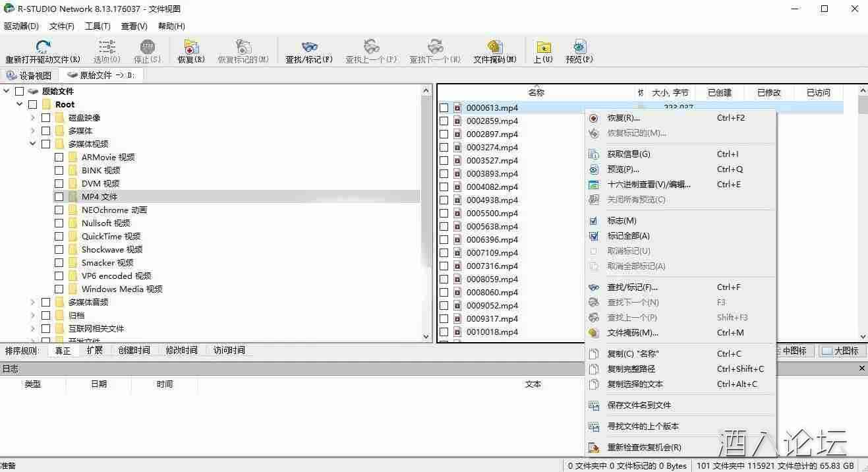Open the 驱动器(D) menu

pyautogui.click(x=21, y=26)
